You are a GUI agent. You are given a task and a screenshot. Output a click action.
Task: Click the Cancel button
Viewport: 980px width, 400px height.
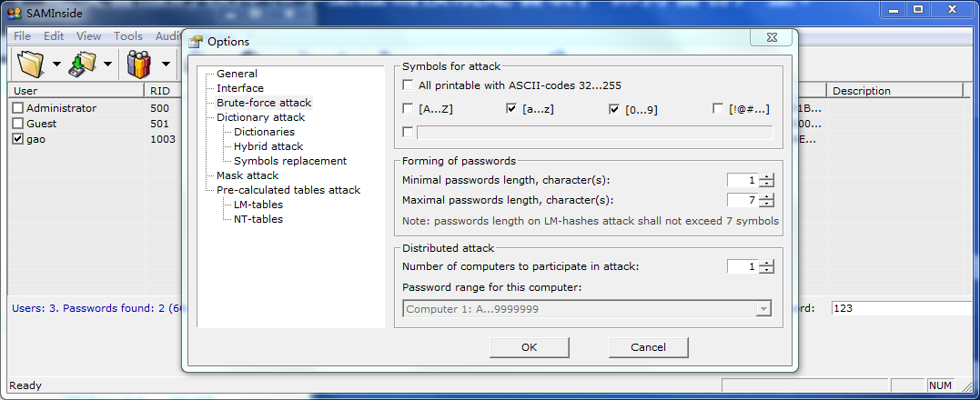(x=648, y=347)
